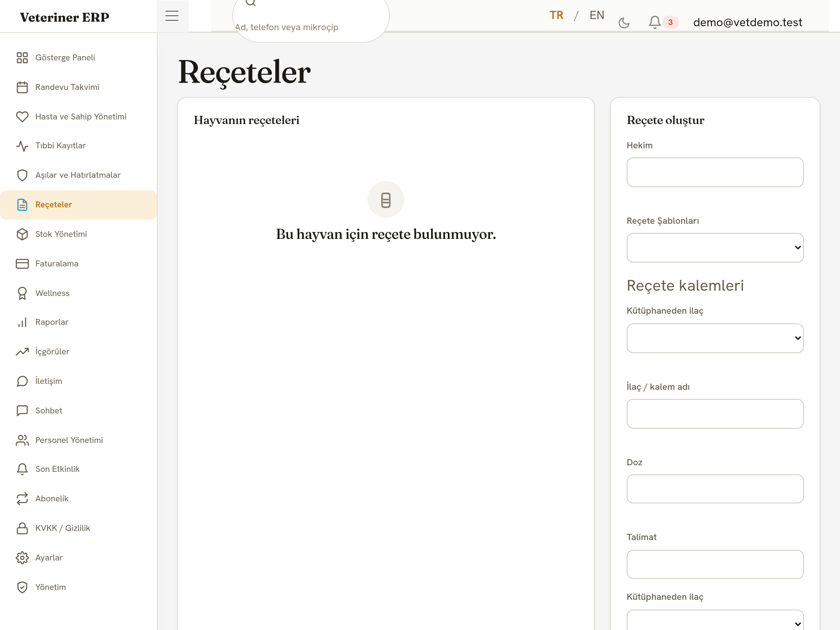Open the second Kütüphaneden ilaç dropdown

pyautogui.click(x=715, y=620)
